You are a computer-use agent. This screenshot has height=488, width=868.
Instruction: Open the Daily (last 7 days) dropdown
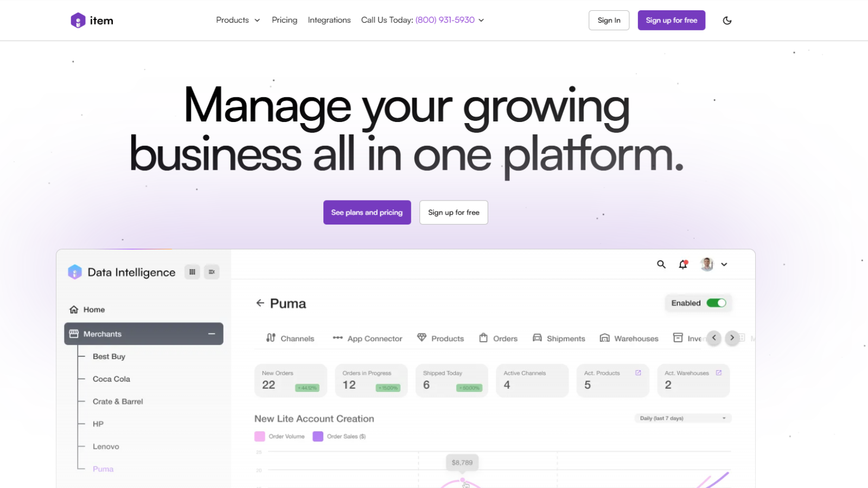click(682, 418)
